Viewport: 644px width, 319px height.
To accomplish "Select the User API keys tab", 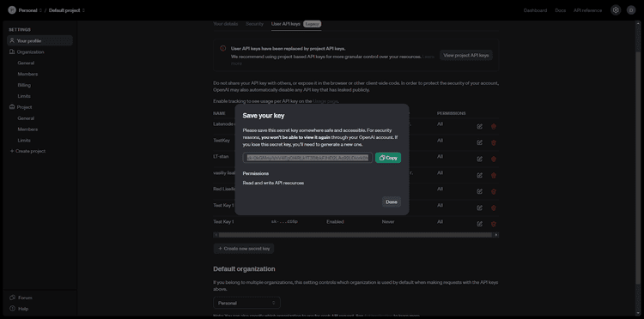I will point(286,24).
